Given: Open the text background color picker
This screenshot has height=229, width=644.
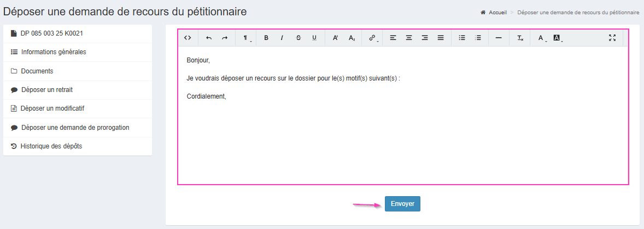Looking at the screenshot, I should click(558, 38).
